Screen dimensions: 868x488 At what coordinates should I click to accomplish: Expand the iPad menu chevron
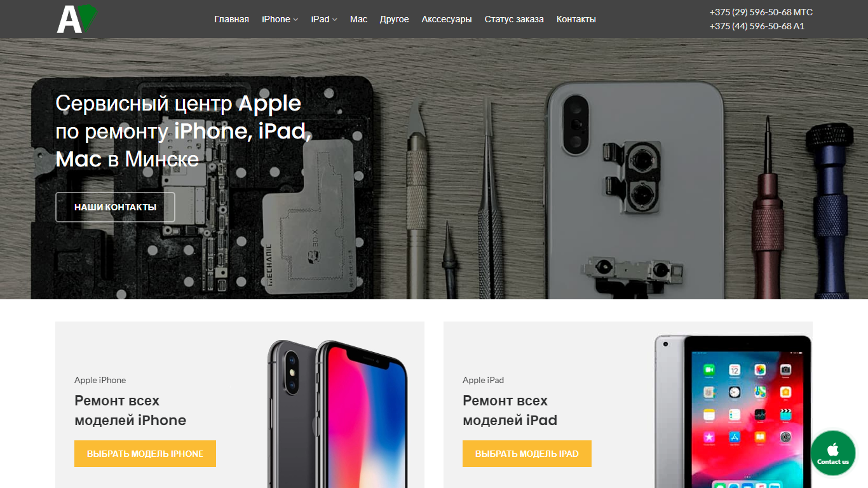click(x=335, y=20)
